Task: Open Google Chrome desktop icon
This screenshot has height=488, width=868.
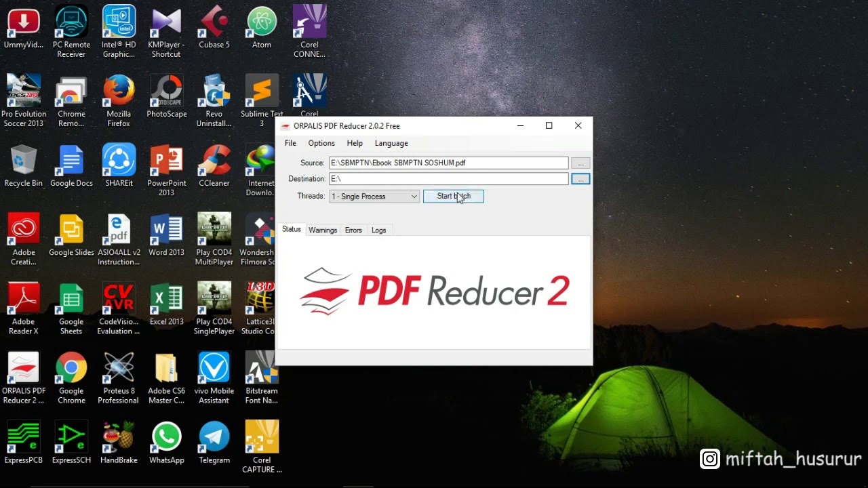Action: pyautogui.click(x=71, y=377)
